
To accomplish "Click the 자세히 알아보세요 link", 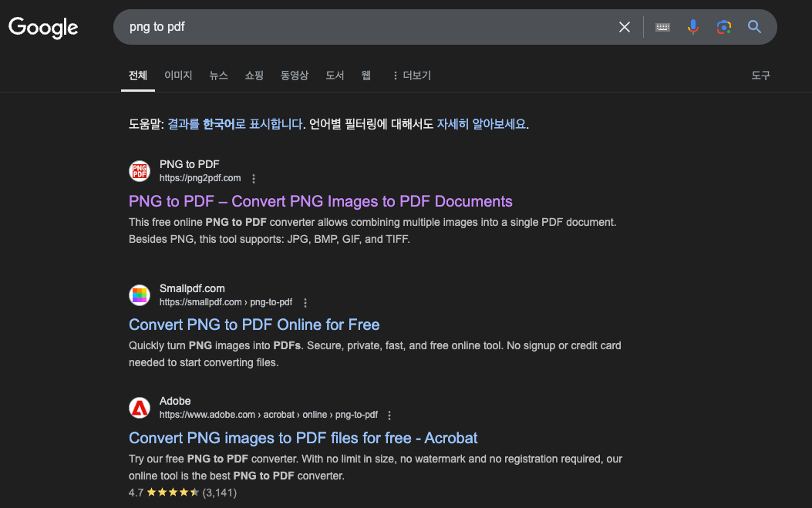I will point(481,124).
